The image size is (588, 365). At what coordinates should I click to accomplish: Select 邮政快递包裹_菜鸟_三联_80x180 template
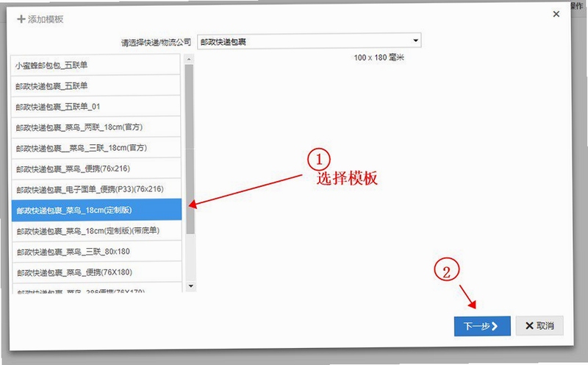(x=97, y=251)
